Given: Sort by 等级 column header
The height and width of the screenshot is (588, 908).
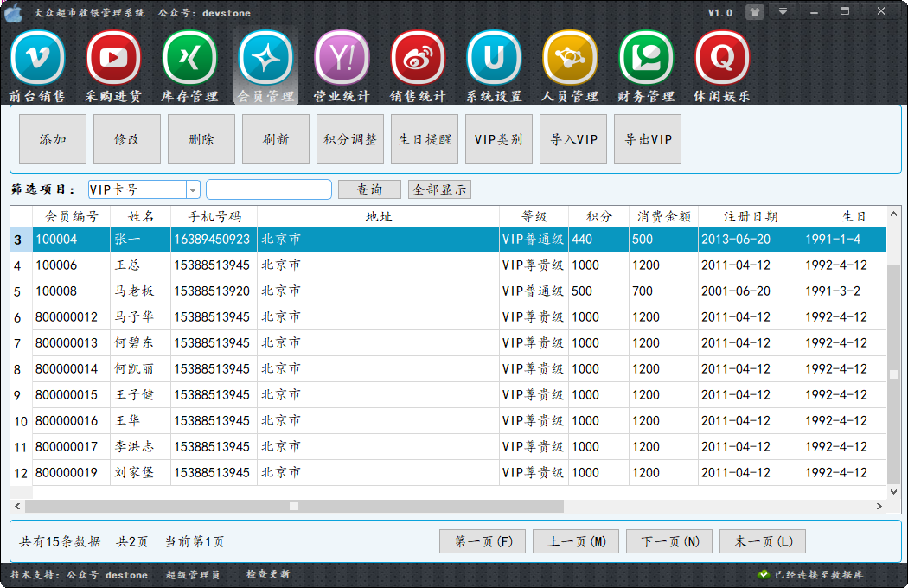Looking at the screenshot, I should (x=534, y=216).
